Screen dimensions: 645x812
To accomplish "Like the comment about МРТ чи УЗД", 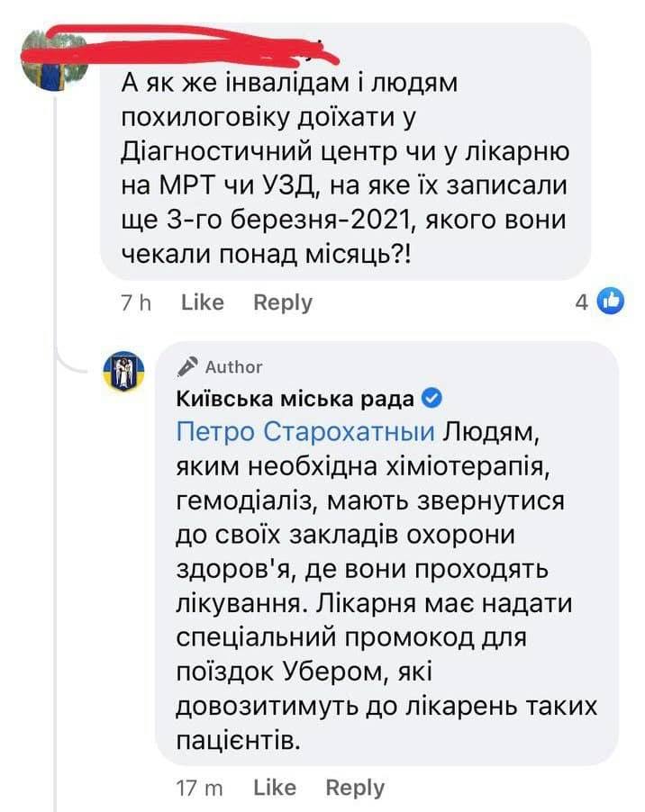I will coord(202,302).
